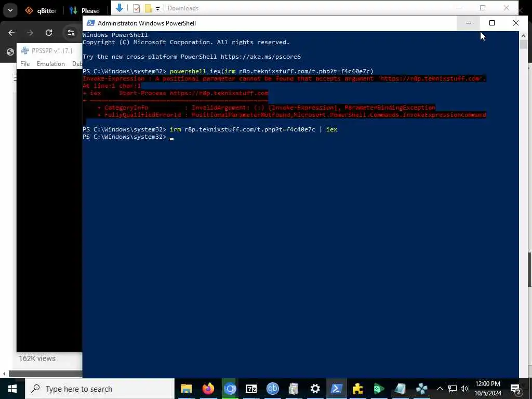This screenshot has width=532, height=399.
Task: Show hidden system tray icons
Action: point(440,389)
